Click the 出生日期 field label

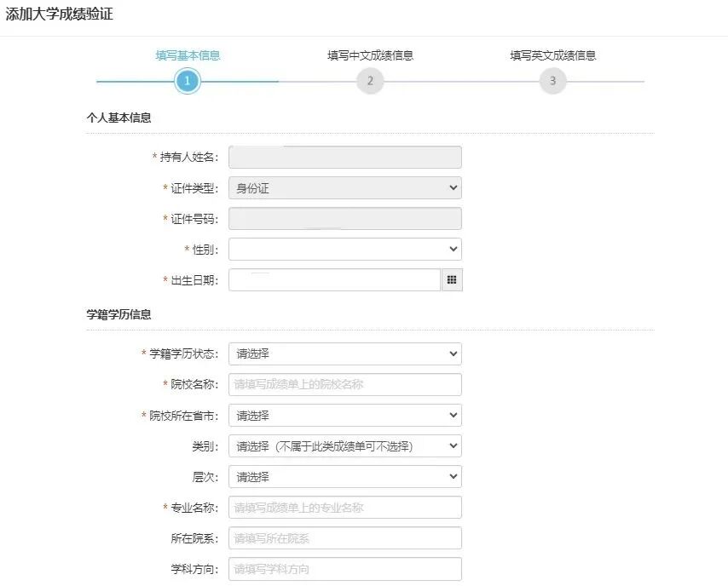[x=194, y=280]
